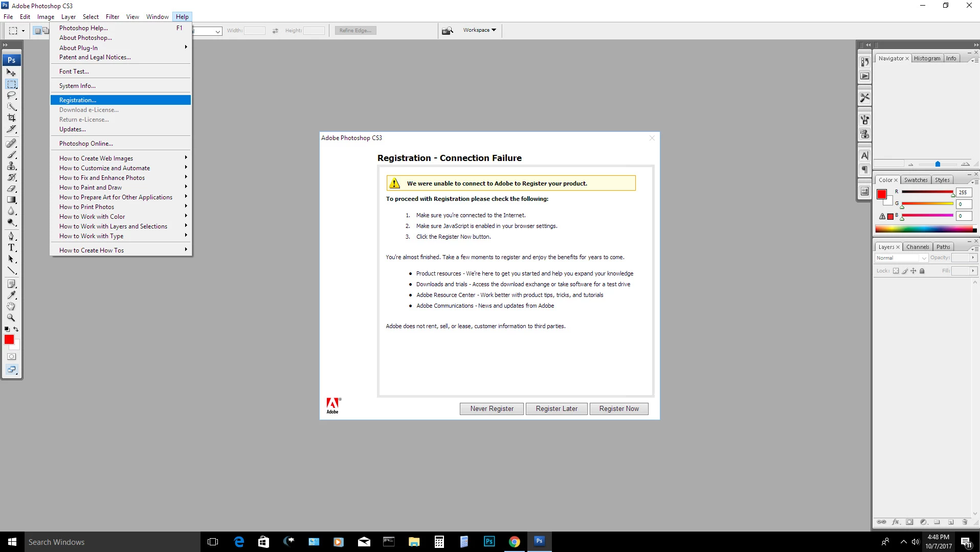
Task: Select the Eyedropper tool
Action: (x=11, y=295)
